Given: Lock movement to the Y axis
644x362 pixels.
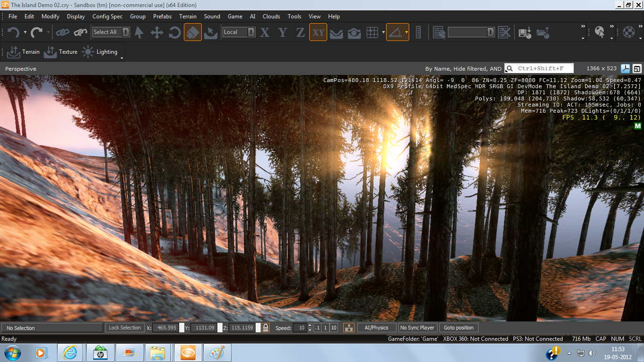Looking at the screenshot, I should click(x=282, y=32).
